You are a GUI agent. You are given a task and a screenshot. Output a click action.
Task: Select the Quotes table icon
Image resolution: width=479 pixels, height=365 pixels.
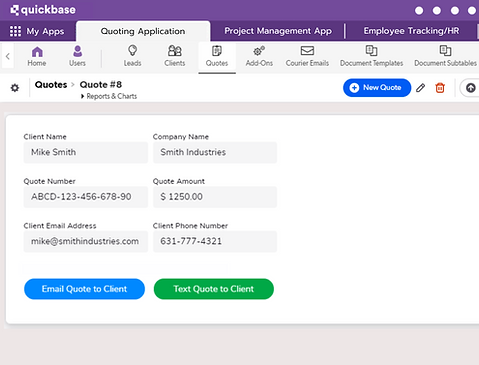(x=217, y=51)
